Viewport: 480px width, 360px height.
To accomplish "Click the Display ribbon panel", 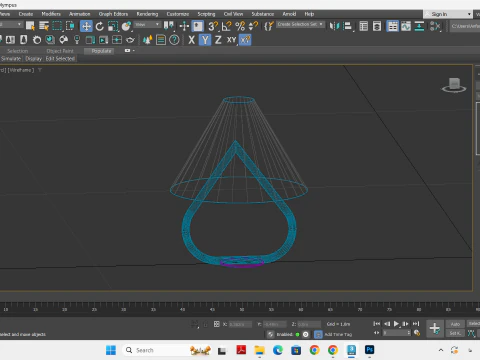I will (33, 59).
